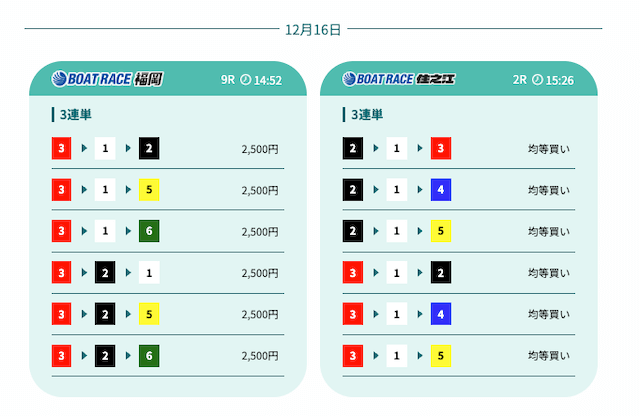Click the 12月16日 date header
Viewport: 640px width, 416px height.
(x=313, y=30)
